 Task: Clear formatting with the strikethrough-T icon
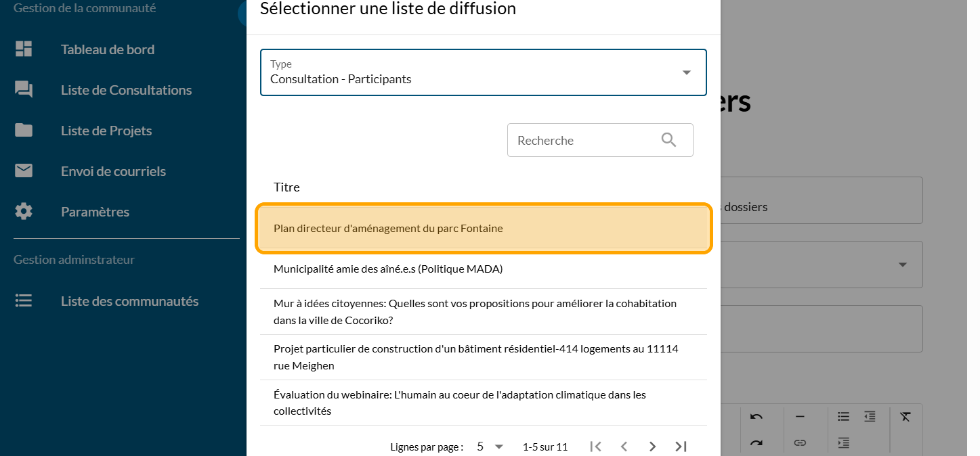pos(906,417)
